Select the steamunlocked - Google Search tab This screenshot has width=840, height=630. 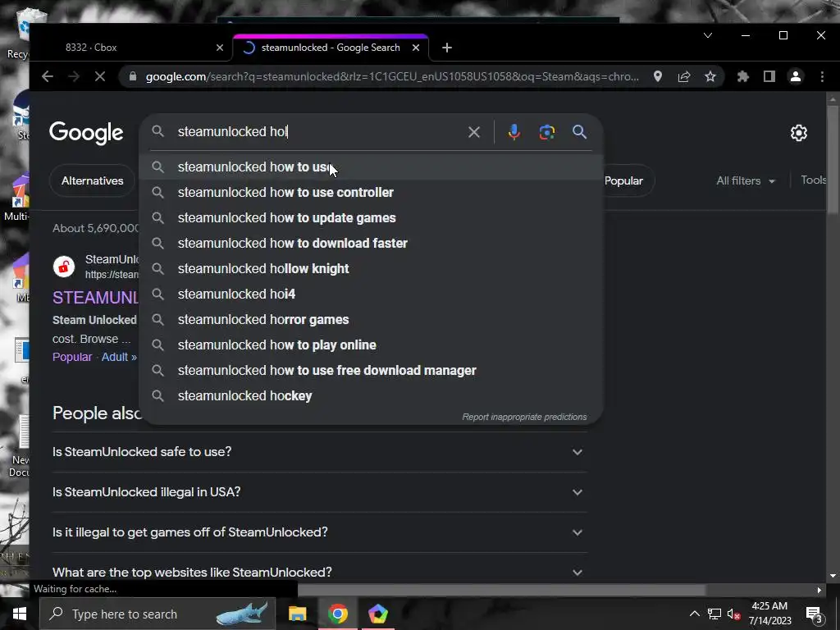pos(331,48)
